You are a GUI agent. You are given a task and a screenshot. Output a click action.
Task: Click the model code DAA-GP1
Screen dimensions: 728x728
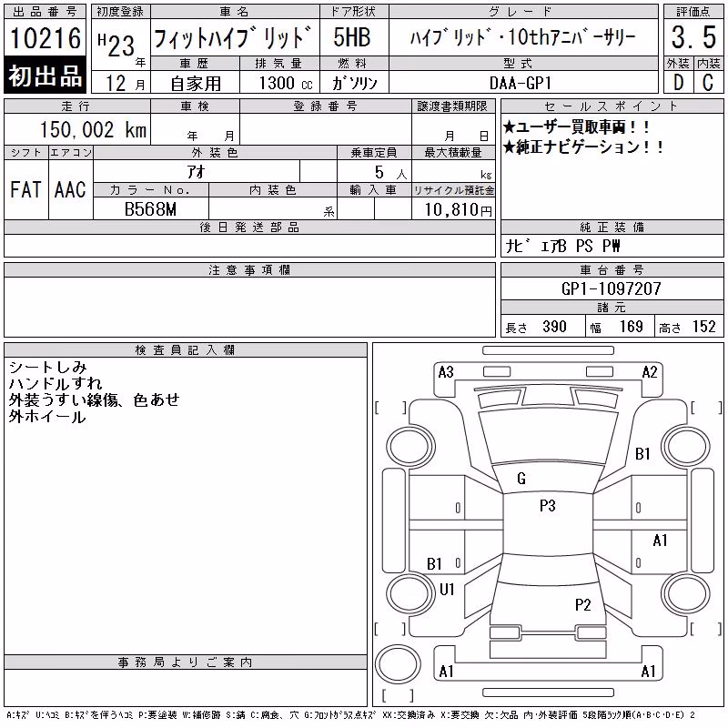pyautogui.click(x=520, y=83)
